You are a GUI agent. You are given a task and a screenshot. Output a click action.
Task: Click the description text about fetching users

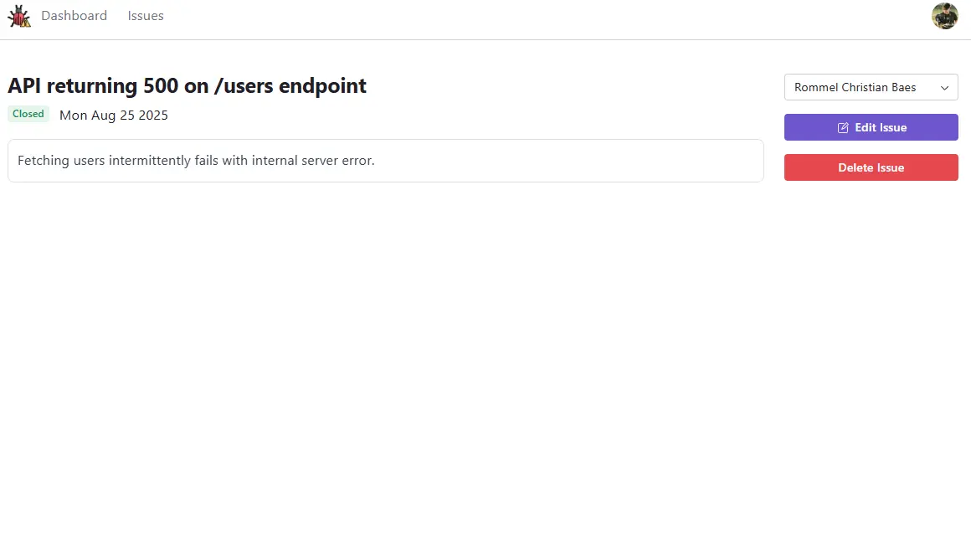(196, 161)
